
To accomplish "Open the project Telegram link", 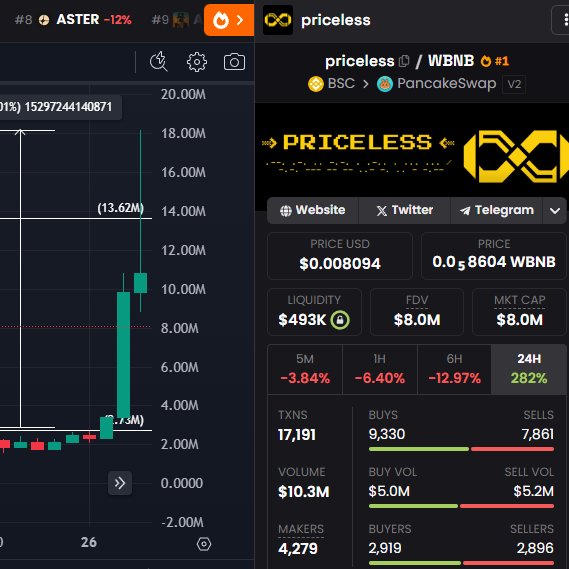I will pos(496,210).
